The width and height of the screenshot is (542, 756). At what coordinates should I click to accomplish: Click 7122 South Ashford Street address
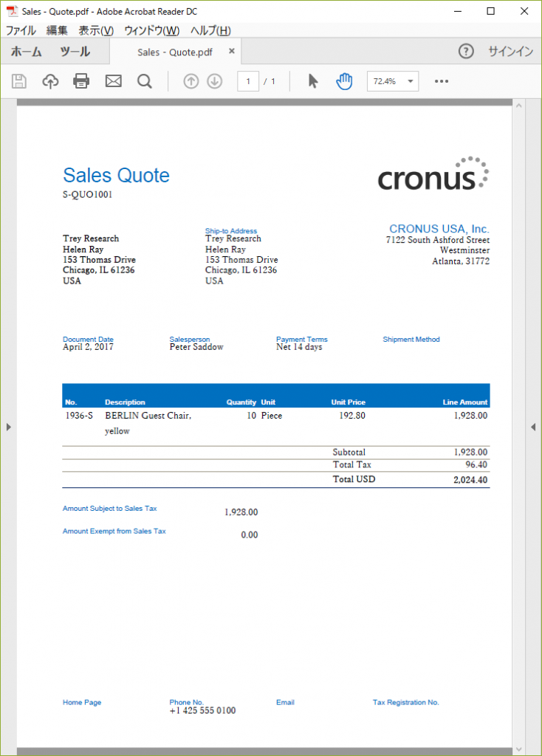(437, 240)
